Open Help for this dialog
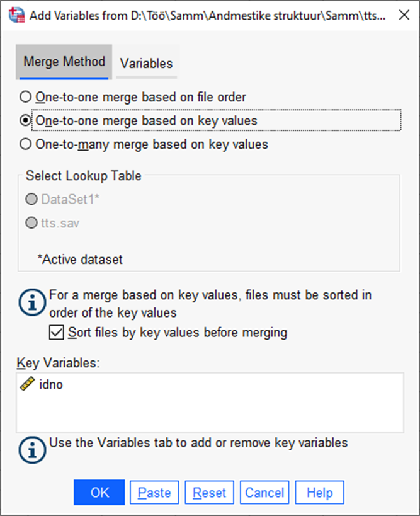This screenshot has width=420, height=516. 320,492
